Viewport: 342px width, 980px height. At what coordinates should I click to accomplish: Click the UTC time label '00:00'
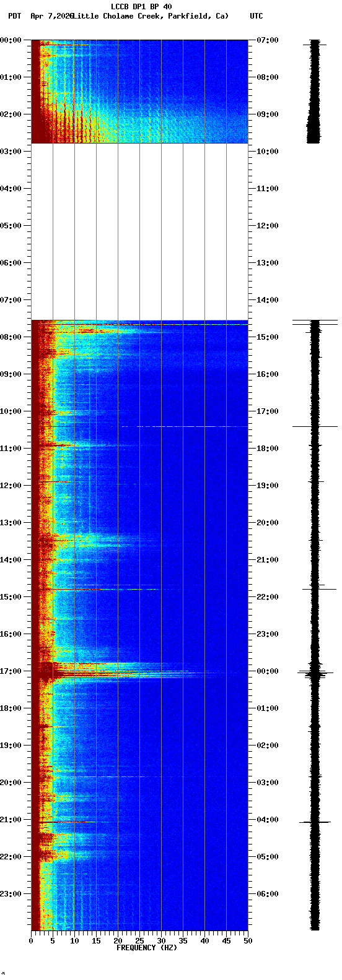click(268, 671)
